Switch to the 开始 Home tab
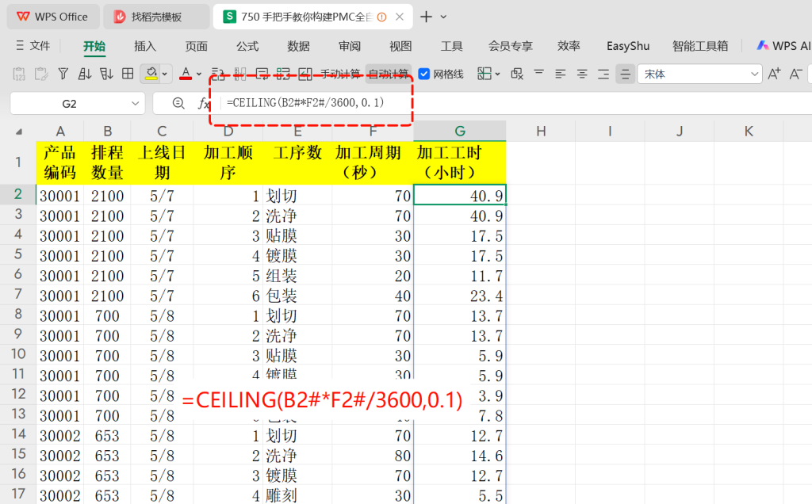812x504 pixels. tap(94, 46)
